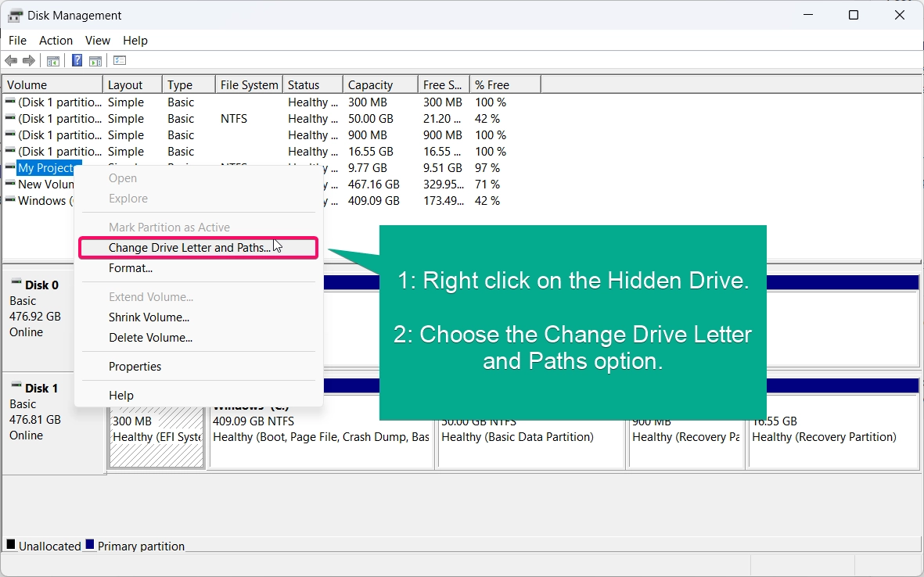Sort by the Layout column header

point(132,84)
